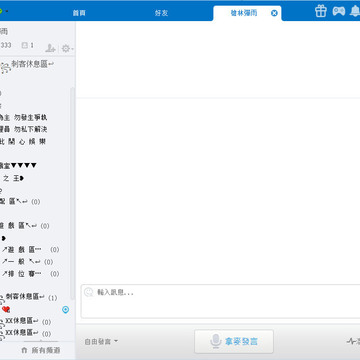
Task: Click the channel list vertical scrollbar
Action: [72, 193]
